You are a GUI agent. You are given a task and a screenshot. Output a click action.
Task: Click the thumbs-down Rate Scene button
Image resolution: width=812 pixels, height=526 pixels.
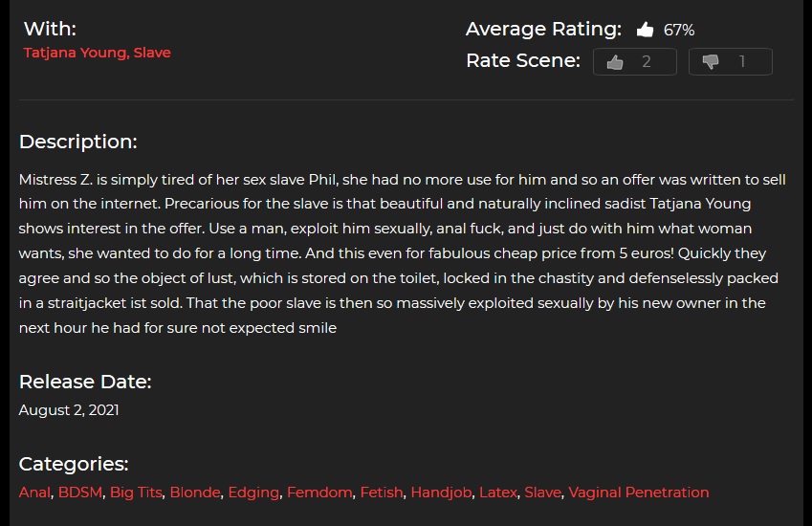730,61
